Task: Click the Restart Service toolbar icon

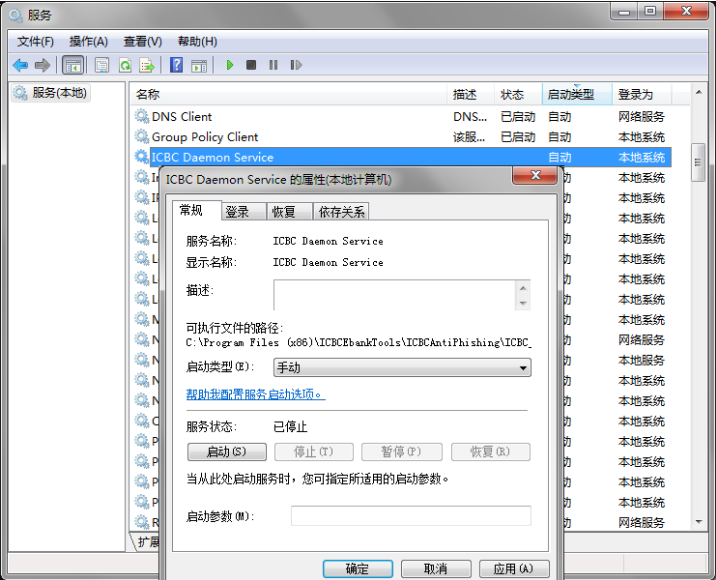Action: (x=296, y=65)
